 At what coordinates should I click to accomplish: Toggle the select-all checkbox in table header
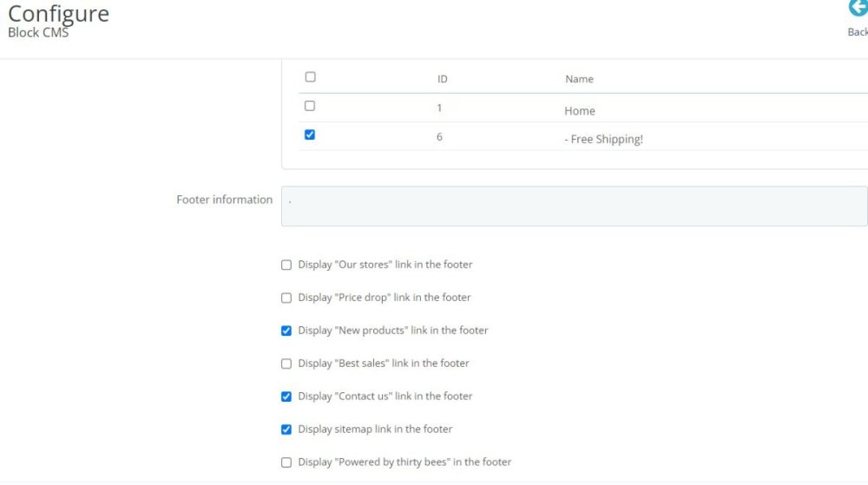[310, 77]
